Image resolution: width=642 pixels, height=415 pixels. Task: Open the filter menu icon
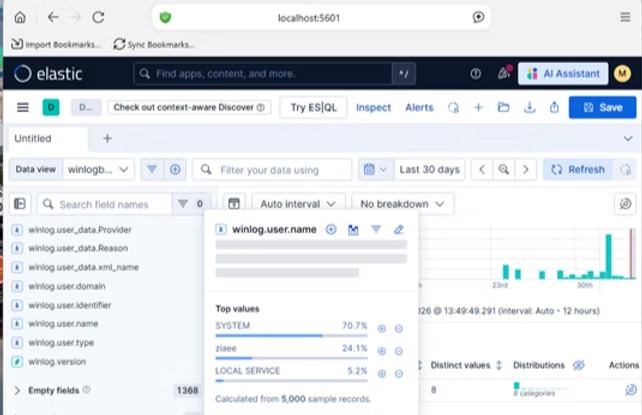(152, 169)
